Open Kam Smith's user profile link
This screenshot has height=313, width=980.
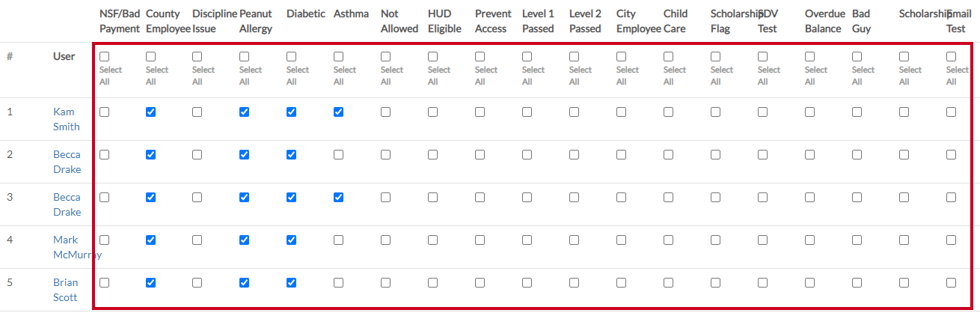66,119
